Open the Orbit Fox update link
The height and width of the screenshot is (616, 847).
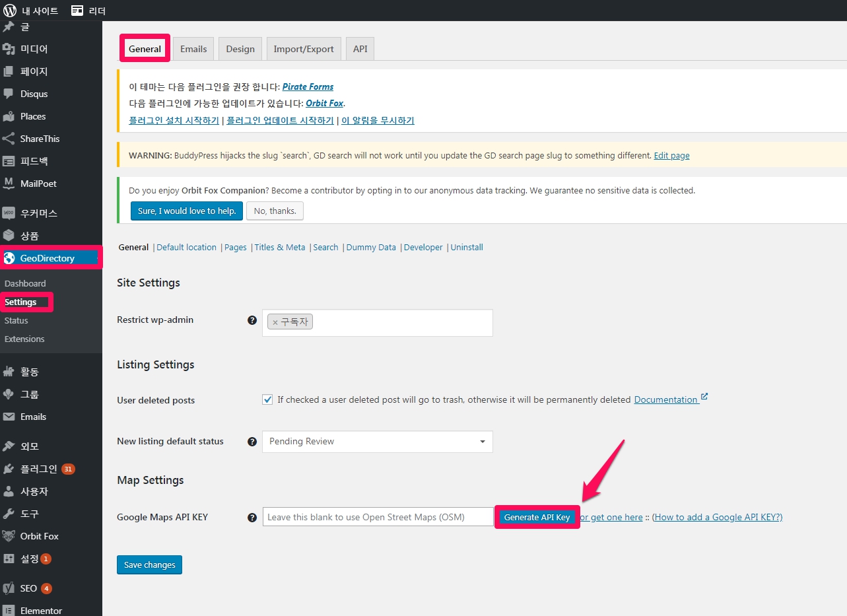tap(324, 103)
